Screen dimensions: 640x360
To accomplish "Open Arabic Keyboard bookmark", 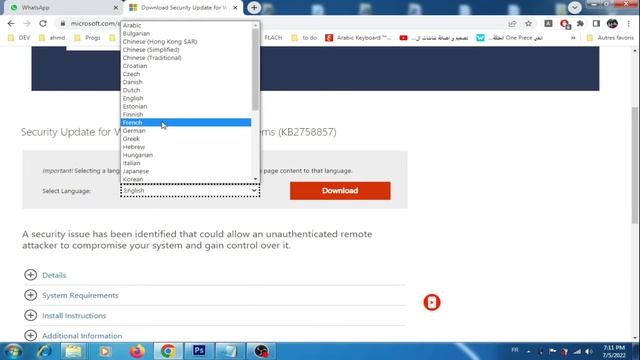I will click(358, 38).
